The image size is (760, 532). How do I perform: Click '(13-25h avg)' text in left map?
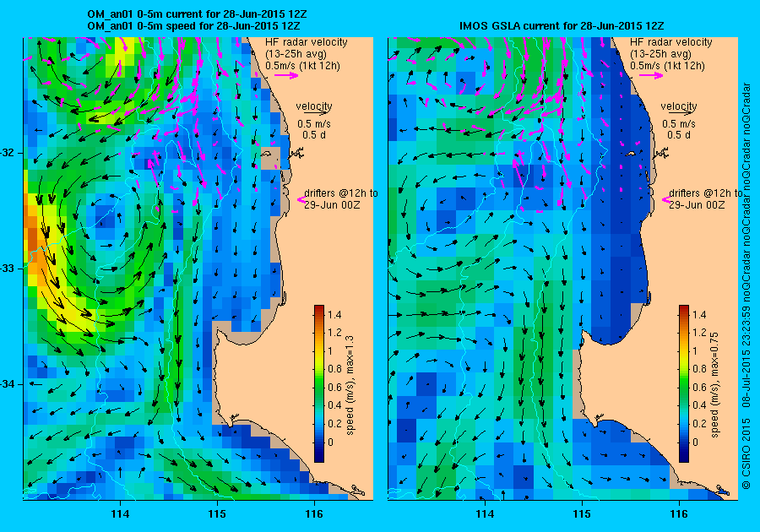pos(296,54)
